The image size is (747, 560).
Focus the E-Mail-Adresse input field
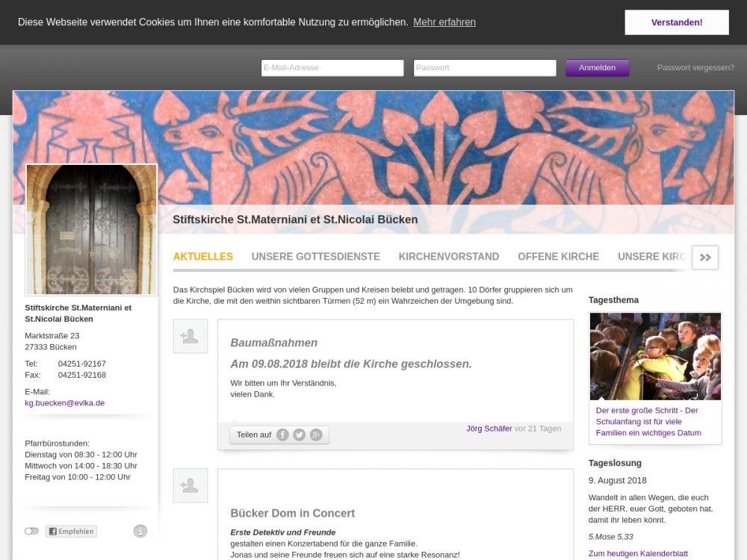[x=332, y=68]
